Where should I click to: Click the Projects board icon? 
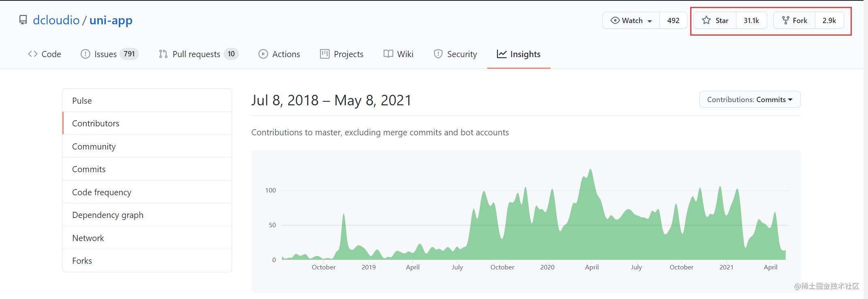pos(324,54)
